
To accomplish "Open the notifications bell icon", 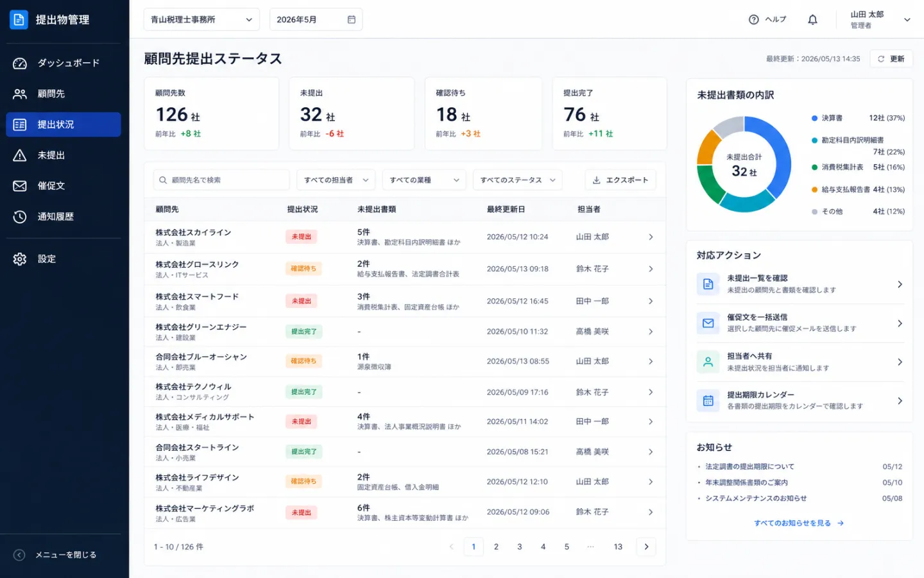I will pos(812,19).
